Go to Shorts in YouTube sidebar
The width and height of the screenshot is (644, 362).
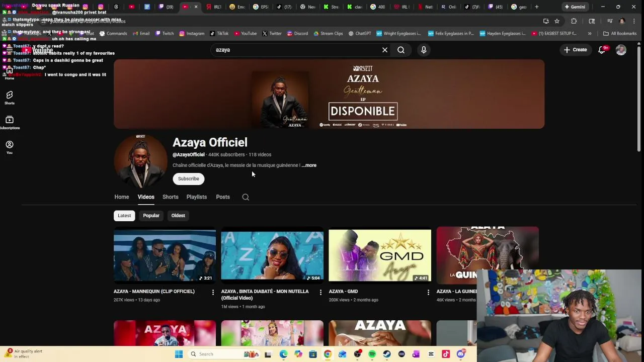(x=10, y=98)
